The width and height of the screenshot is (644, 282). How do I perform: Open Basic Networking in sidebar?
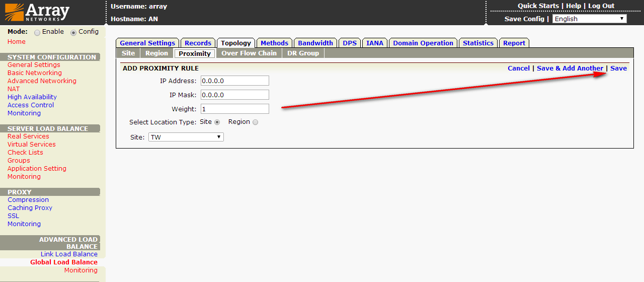35,73
